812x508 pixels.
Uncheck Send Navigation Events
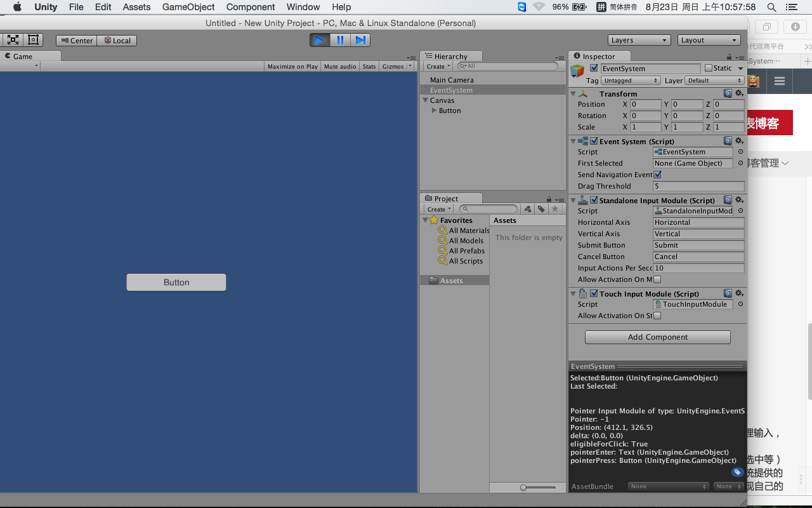657,175
